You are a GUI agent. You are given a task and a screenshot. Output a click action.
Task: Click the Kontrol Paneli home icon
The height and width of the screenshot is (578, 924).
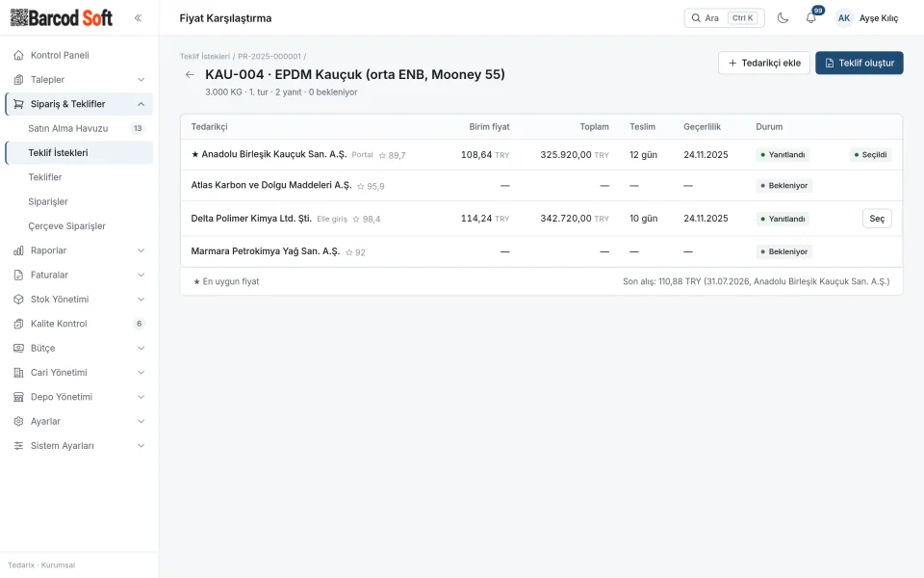(x=19, y=56)
